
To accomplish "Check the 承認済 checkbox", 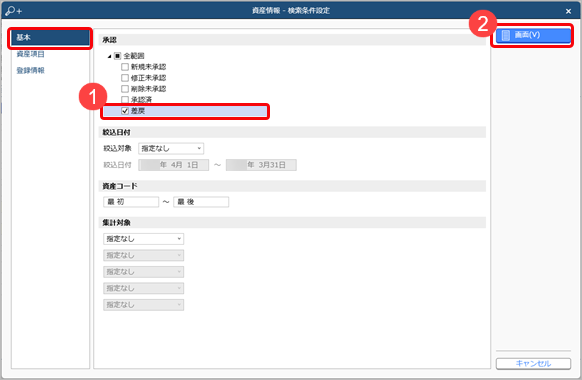I will [x=125, y=99].
